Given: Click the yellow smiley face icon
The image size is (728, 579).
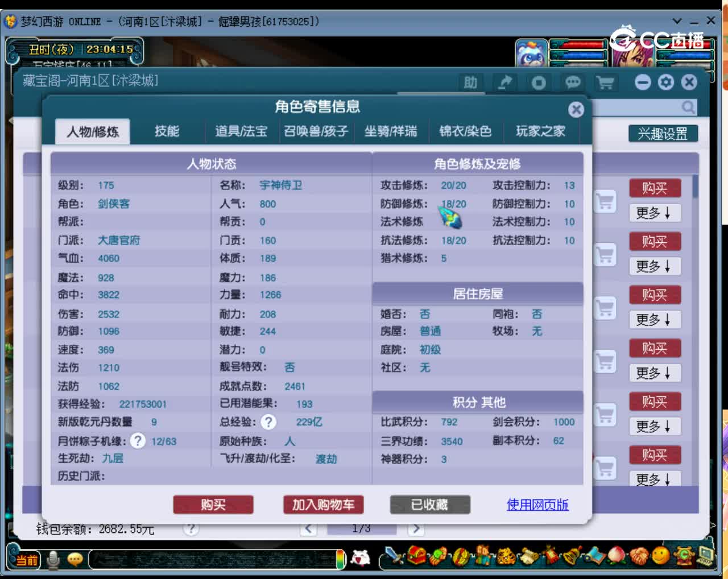Looking at the screenshot, I should pyautogui.click(x=661, y=555).
